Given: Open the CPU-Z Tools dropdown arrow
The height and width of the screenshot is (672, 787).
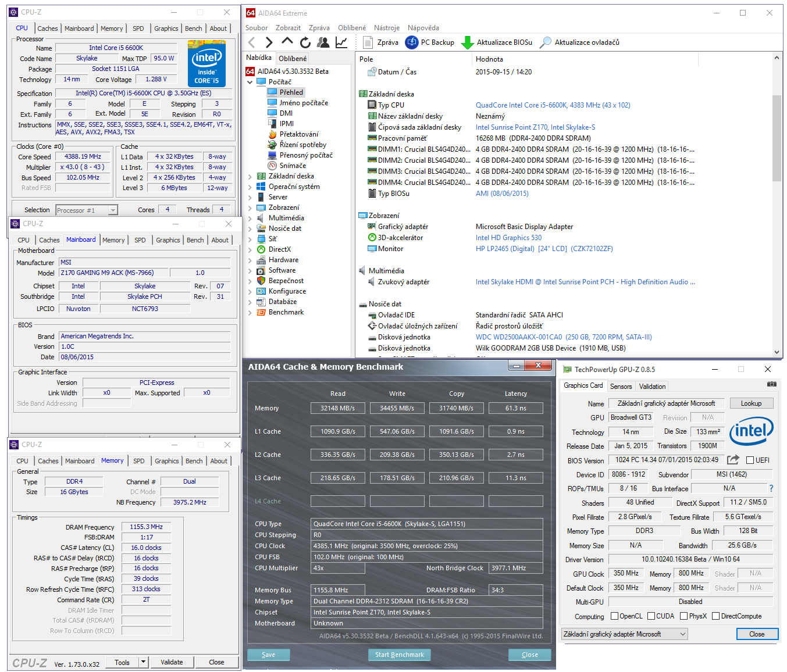Looking at the screenshot, I should [143, 662].
